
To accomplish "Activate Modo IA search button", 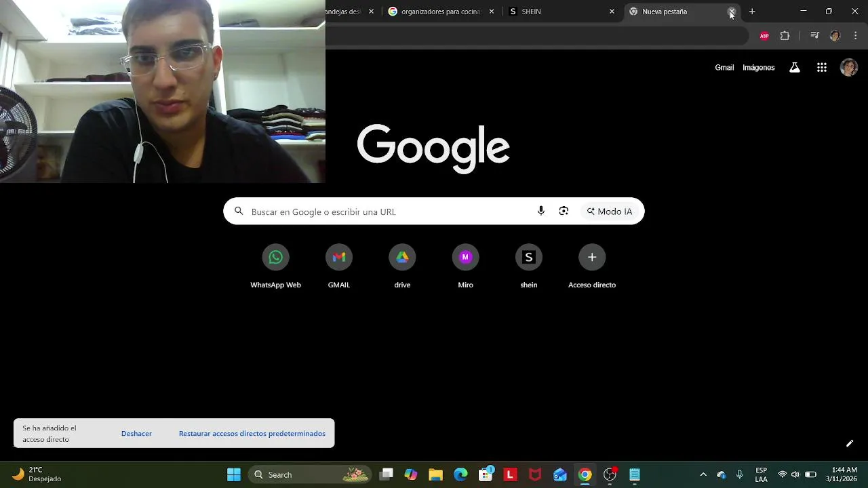I will (x=610, y=211).
